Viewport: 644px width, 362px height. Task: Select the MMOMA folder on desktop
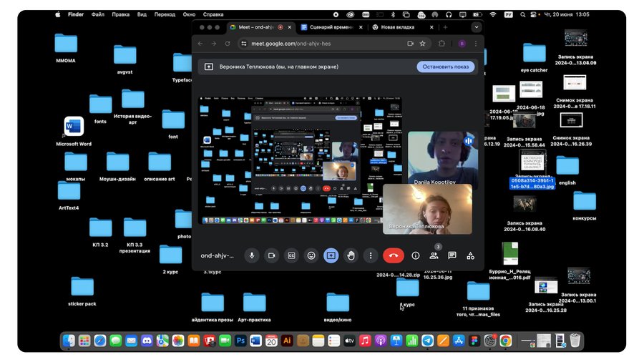pyautogui.click(x=66, y=48)
